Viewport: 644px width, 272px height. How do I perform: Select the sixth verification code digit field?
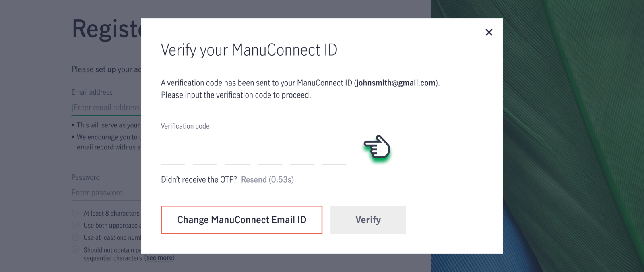pyautogui.click(x=334, y=155)
